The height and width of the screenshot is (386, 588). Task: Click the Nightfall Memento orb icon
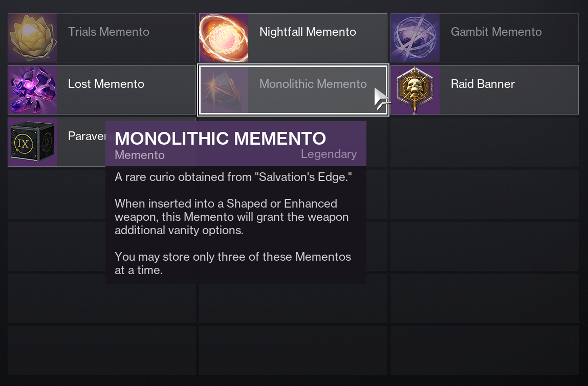223,37
